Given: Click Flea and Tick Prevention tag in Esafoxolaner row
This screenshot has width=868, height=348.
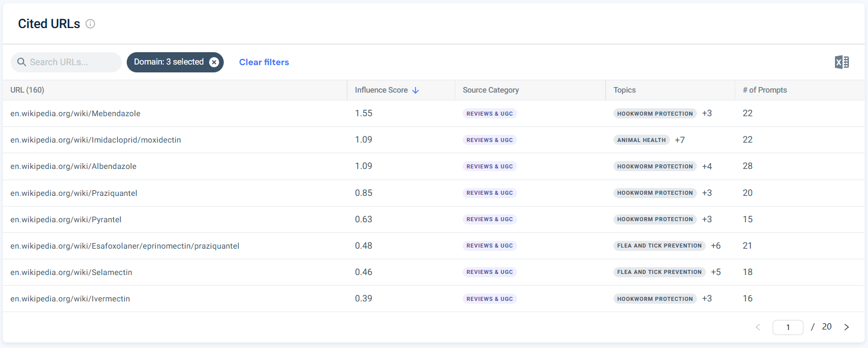Looking at the screenshot, I should (659, 246).
